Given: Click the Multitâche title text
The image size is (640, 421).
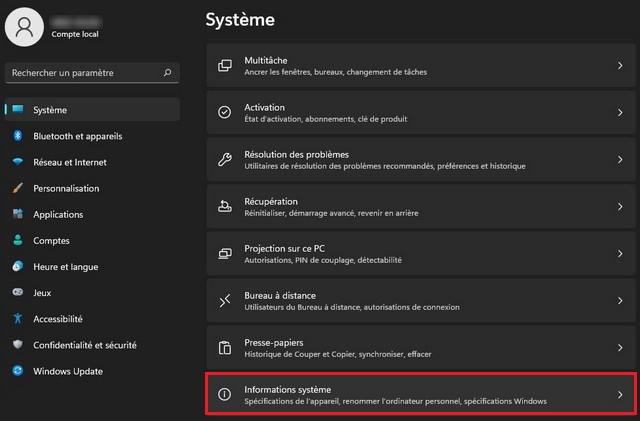Looking at the screenshot, I should click(x=266, y=60).
